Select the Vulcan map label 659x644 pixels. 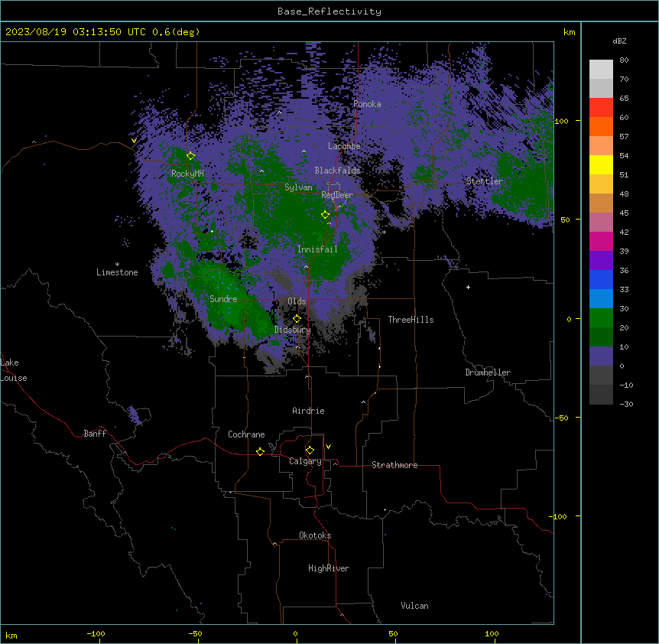click(x=415, y=606)
